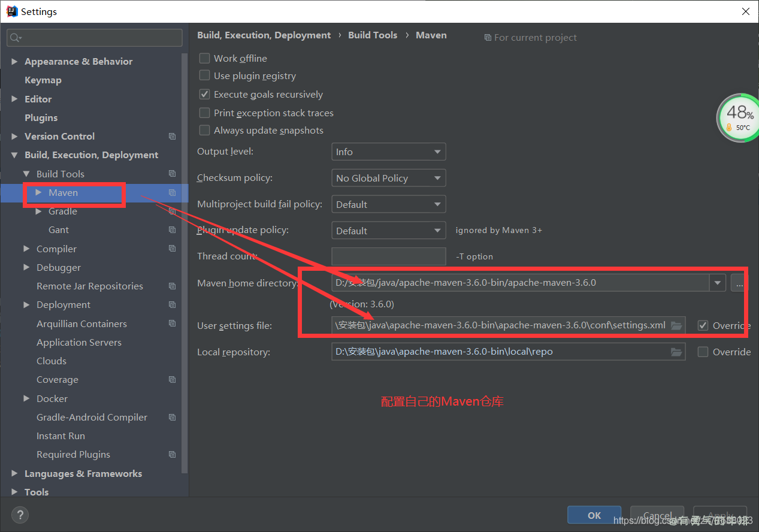759x532 pixels.
Task: Click the project-scope icon beside Build Tools
Action: 173,174
